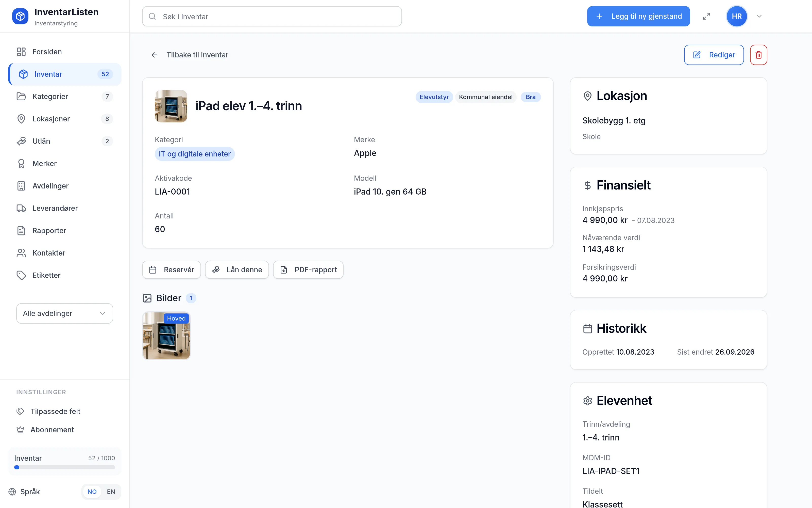Delete item with red trash icon
This screenshot has height=508, width=812.
[758, 55]
